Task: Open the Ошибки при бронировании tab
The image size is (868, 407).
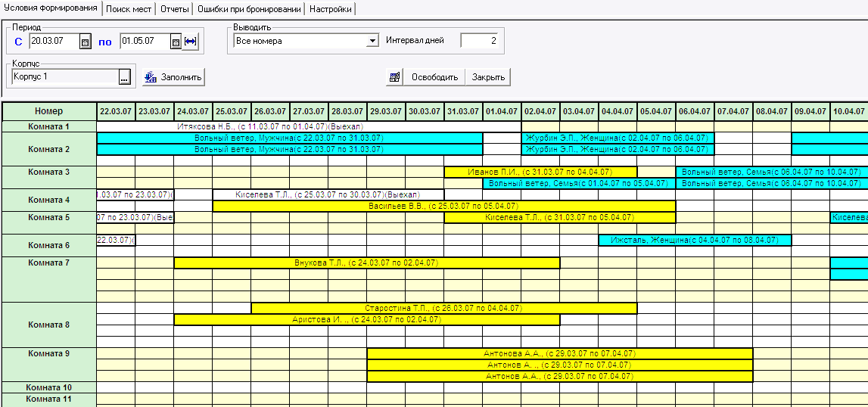Action: [x=249, y=9]
